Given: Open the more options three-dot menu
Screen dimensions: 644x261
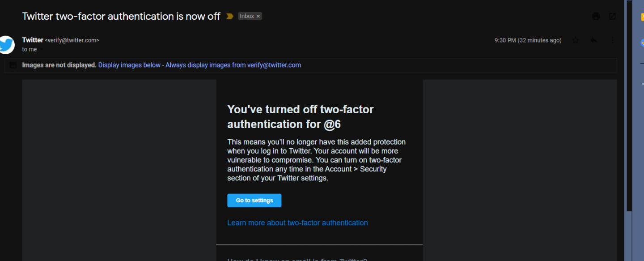Looking at the screenshot, I should [x=612, y=40].
